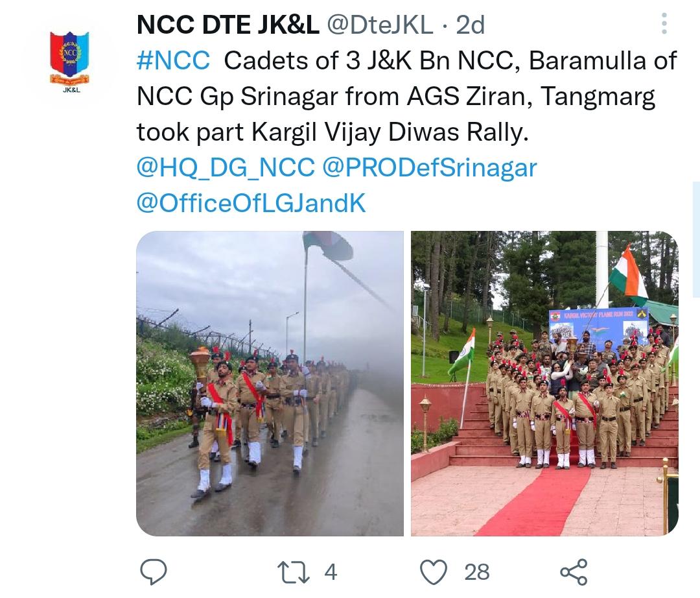Share the tweet via share icon
Image resolution: width=700 pixels, height=598 pixels.
574,572
